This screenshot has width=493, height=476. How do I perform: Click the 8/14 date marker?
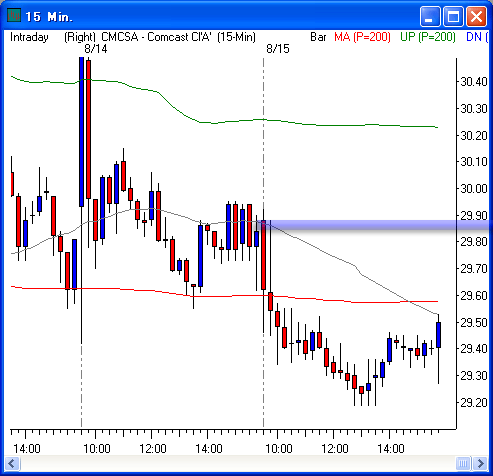tap(96, 49)
